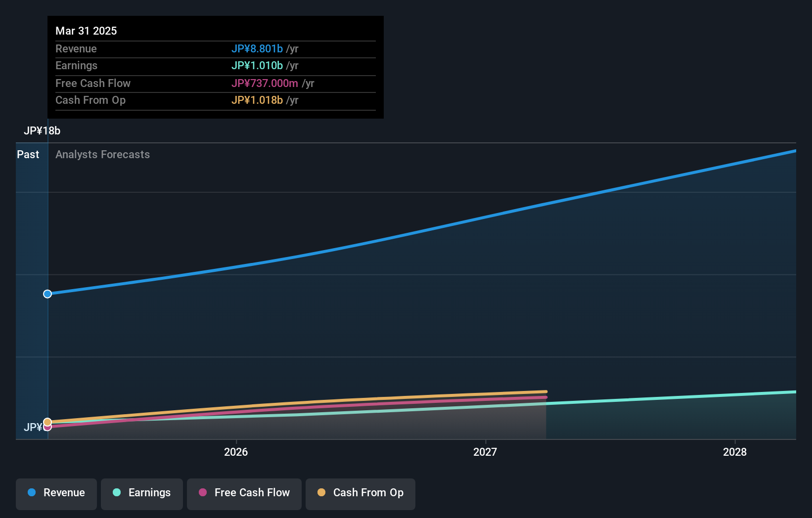The height and width of the screenshot is (518, 812).
Task: Toggle the Free Cash Flow legend button
Action: [x=244, y=494]
